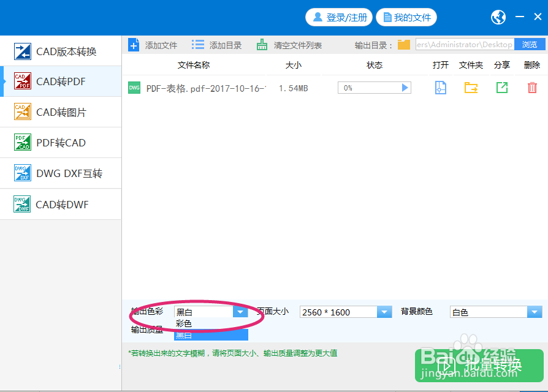Clear the file list via 清空文件列表 icon
Viewport: 548px width, 392px height.
(262, 44)
